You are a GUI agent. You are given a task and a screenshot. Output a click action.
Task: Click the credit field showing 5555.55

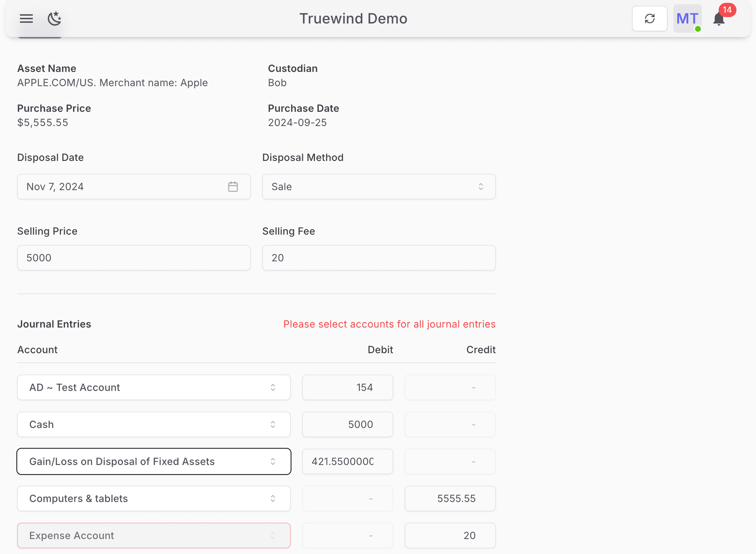click(450, 498)
